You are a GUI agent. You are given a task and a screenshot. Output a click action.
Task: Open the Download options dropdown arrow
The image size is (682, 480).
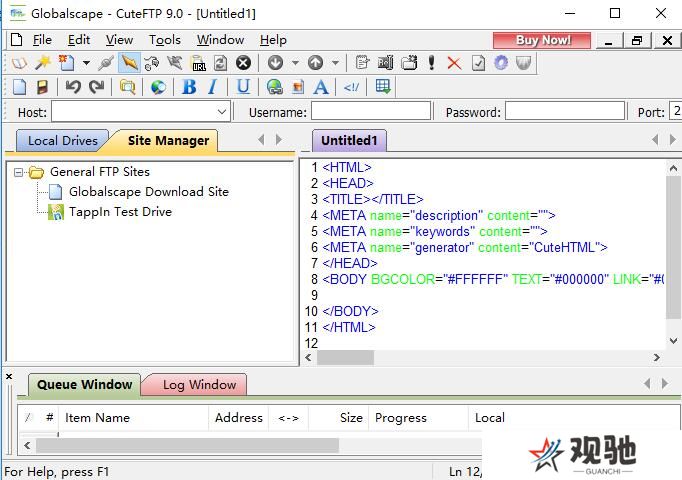(x=295, y=63)
